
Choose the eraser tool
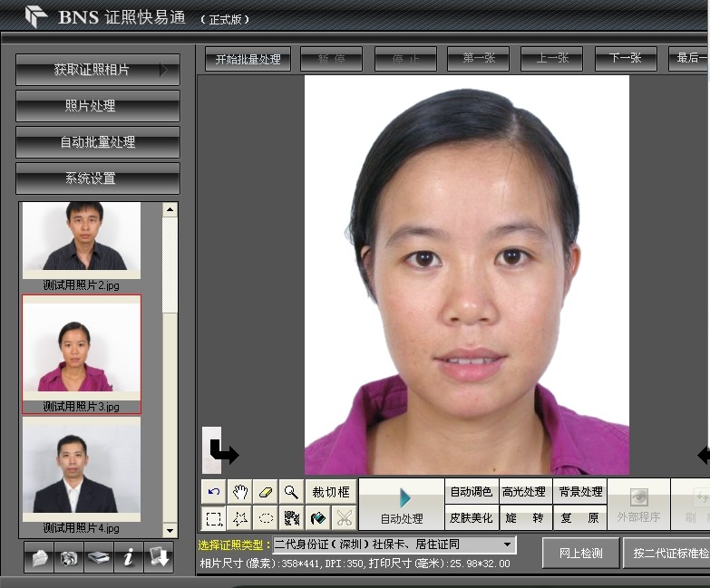(x=266, y=492)
